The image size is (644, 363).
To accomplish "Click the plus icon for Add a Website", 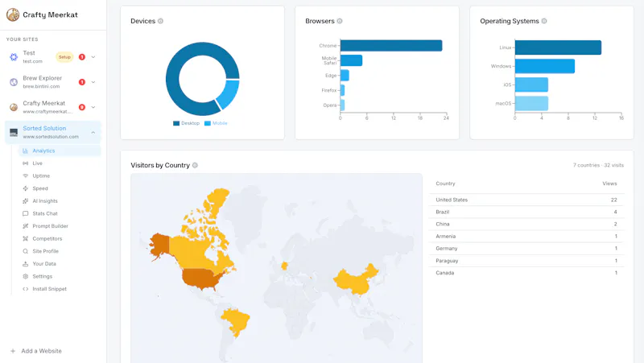I will pos(13,351).
